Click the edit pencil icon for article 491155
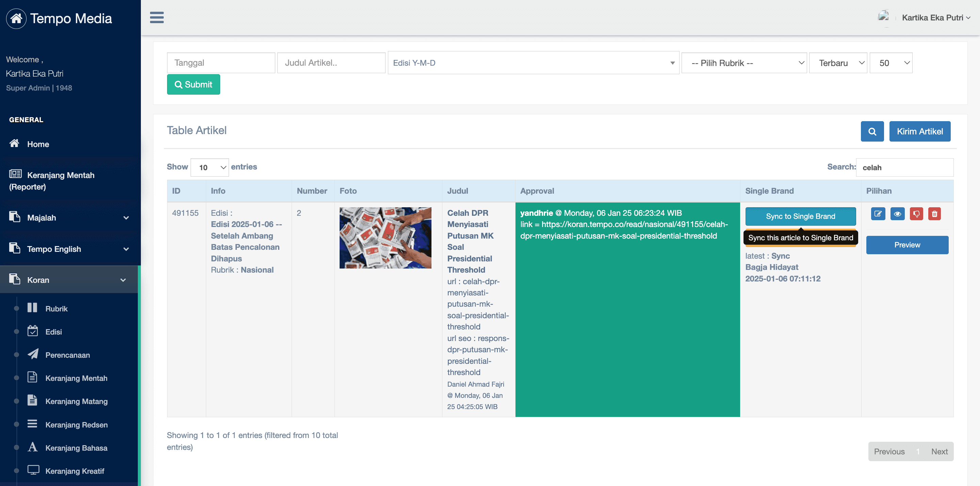The width and height of the screenshot is (980, 486). pos(878,214)
